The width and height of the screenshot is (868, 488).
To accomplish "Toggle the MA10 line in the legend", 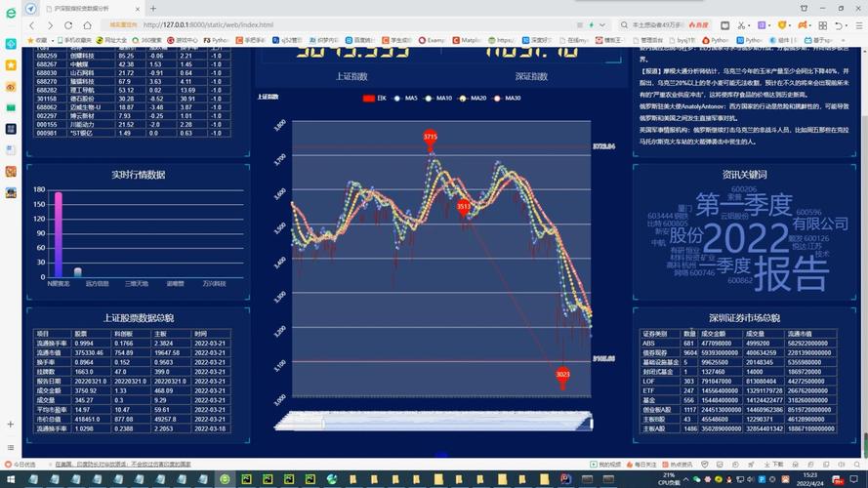I will (437, 98).
